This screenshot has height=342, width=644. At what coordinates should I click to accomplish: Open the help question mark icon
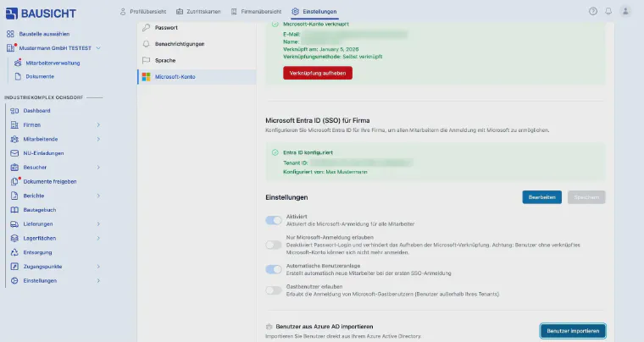(x=592, y=11)
